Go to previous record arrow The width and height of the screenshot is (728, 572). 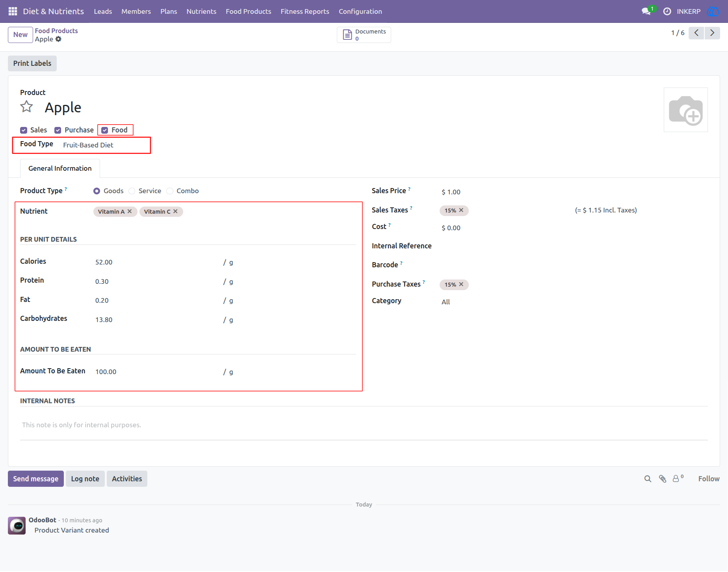pyautogui.click(x=696, y=33)
